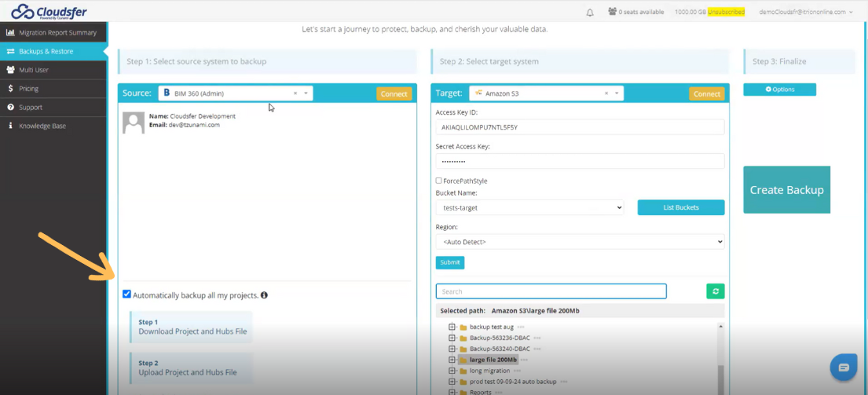Click the Backups & Restore arrows icon
The image size is (868, 395).
pos(10,52)
